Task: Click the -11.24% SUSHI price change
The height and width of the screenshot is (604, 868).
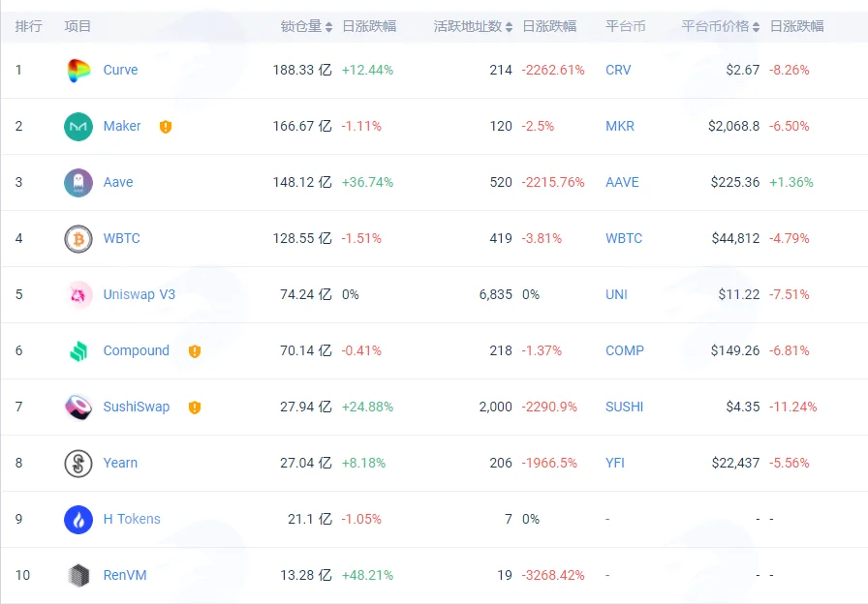Action: 793,408
